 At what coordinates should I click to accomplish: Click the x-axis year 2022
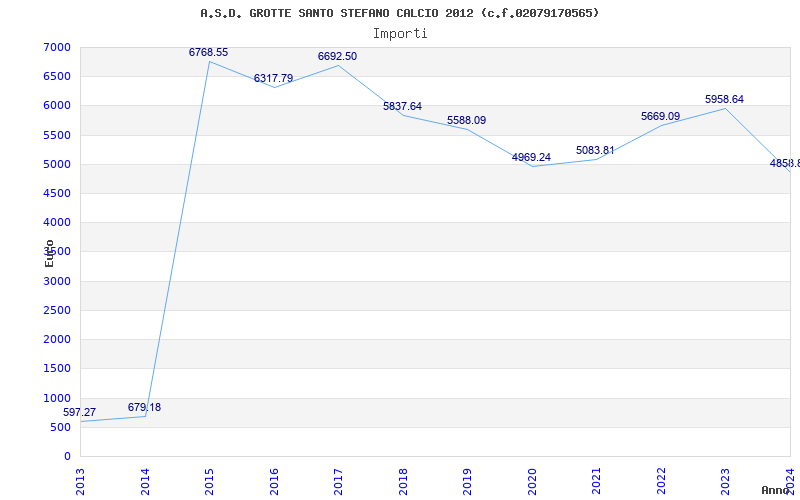click(x=661, y=482)
